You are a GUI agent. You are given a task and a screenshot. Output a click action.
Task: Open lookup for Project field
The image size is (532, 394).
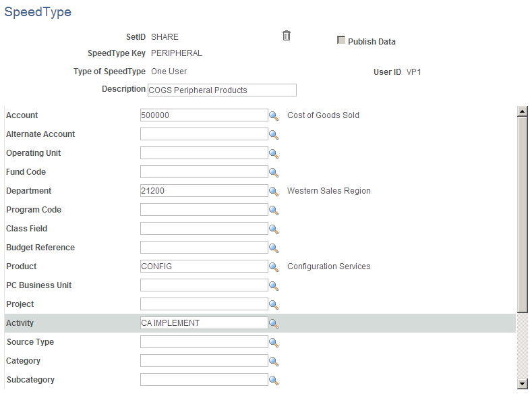tap(274, 305)
